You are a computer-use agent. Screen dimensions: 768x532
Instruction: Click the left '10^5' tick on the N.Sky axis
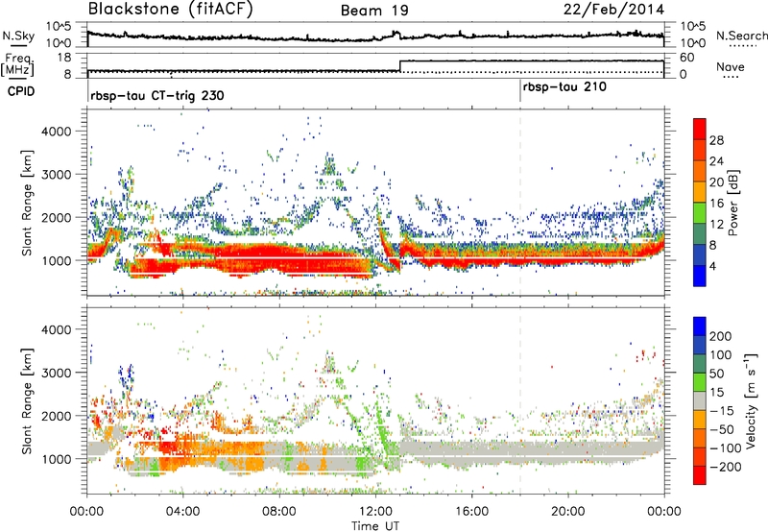(x=59, y=27)
